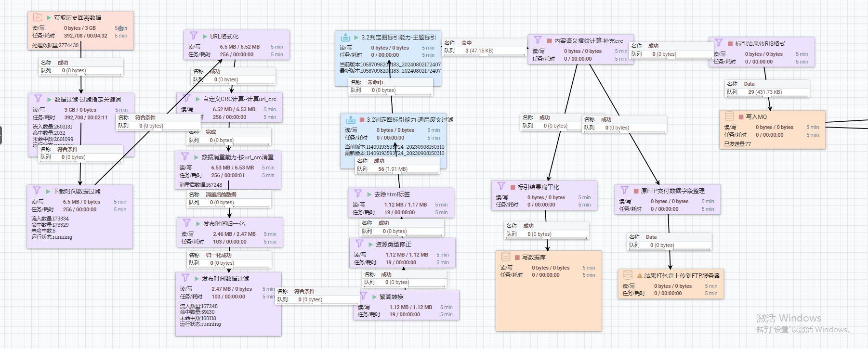This screenshot has width=868, height=349.
Task: Click the funnel icon of URL格式化 processor
Action: coord(194,36)
